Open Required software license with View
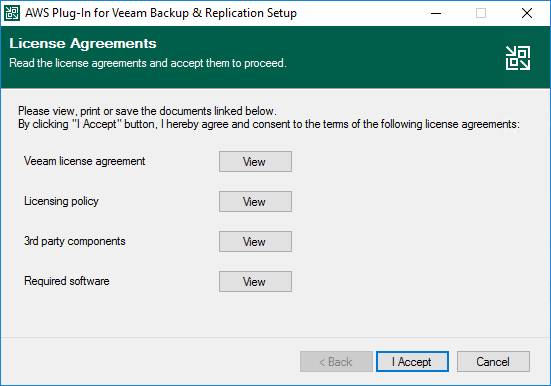Screen dimensions: 551x386 pos(255,282)
